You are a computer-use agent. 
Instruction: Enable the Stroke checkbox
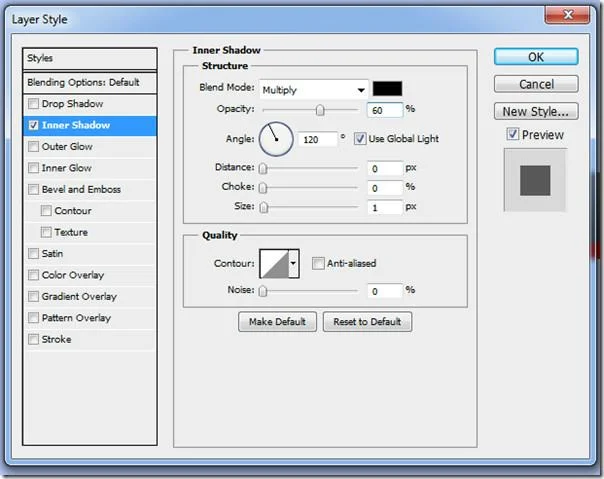coord(34,339)
